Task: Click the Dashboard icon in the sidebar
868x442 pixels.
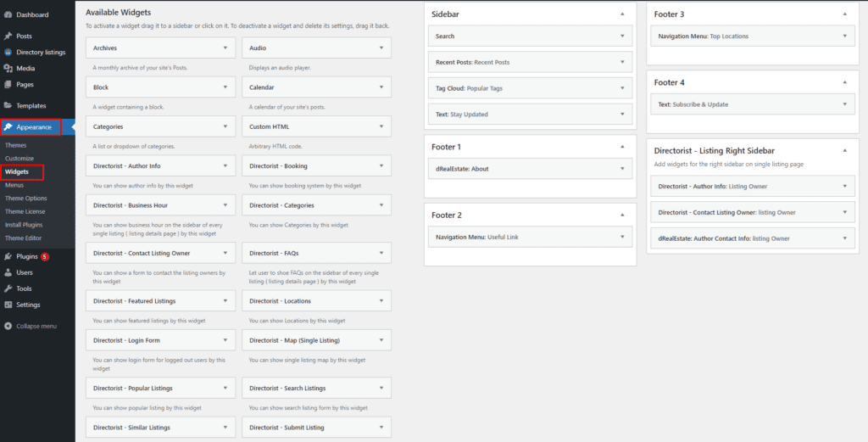Action: (8, 15)
